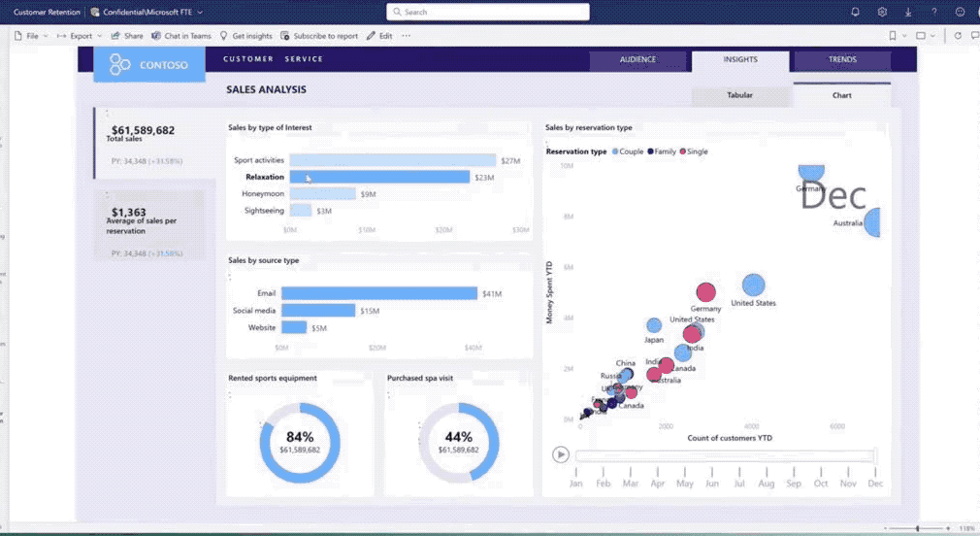Screen dimensions: 980x536
Task: Click the "Sales by source type" title
Action: [263, 260]
